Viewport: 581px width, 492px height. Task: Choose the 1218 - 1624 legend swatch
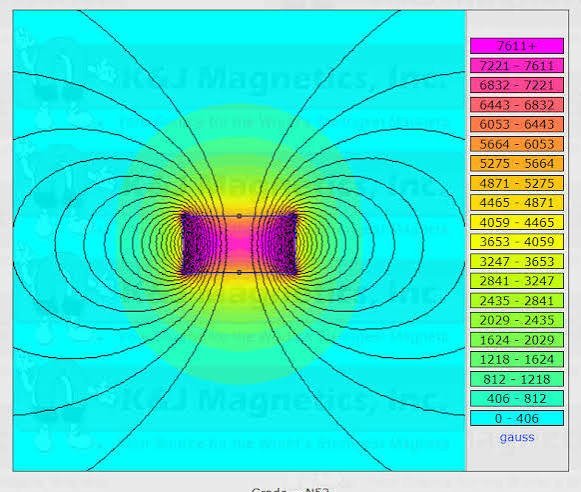pos(517,359)
